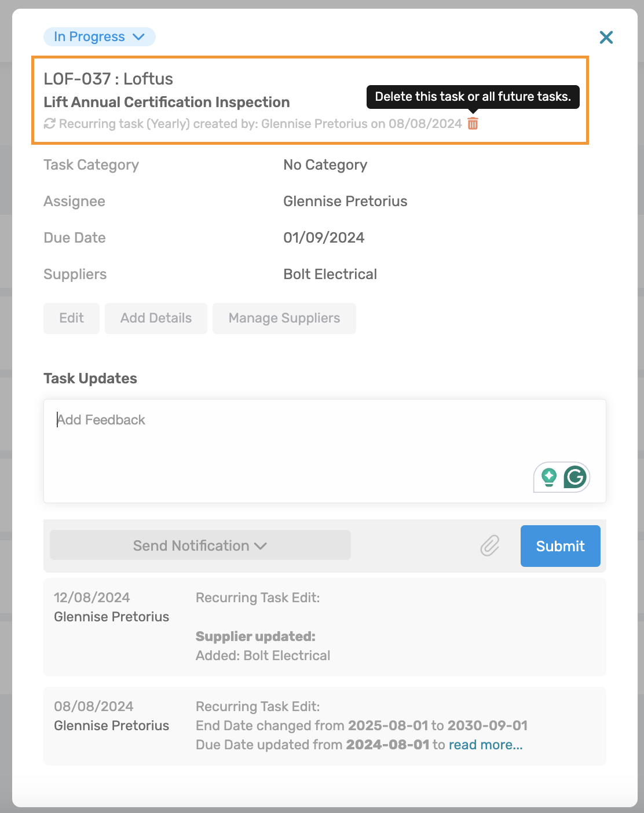Click the LOF-037 : Loftus heading
This screenshot has width=644, height=813.
pos(108,79)
